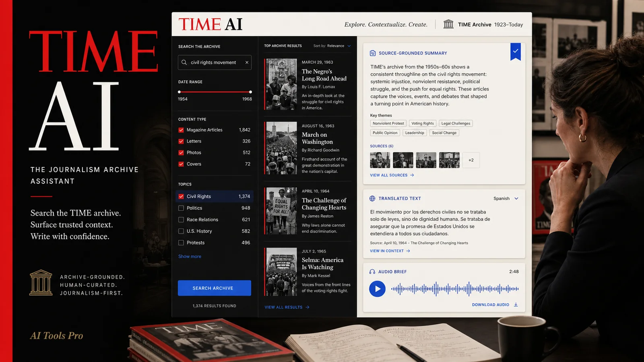
Task: Click in the audio waveform to seek
Action: pyautogui.click(x=455, y=288)
